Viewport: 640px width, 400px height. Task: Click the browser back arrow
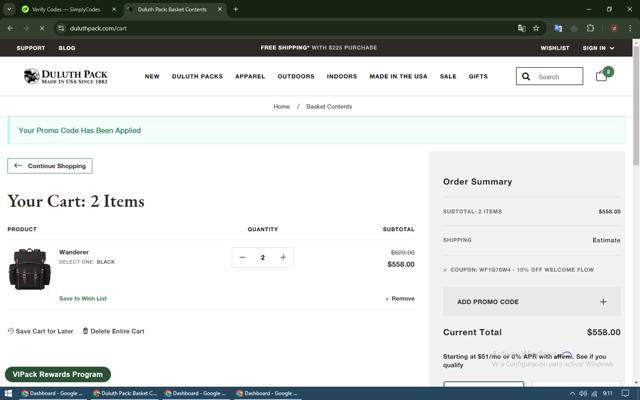tap(10, 28)
